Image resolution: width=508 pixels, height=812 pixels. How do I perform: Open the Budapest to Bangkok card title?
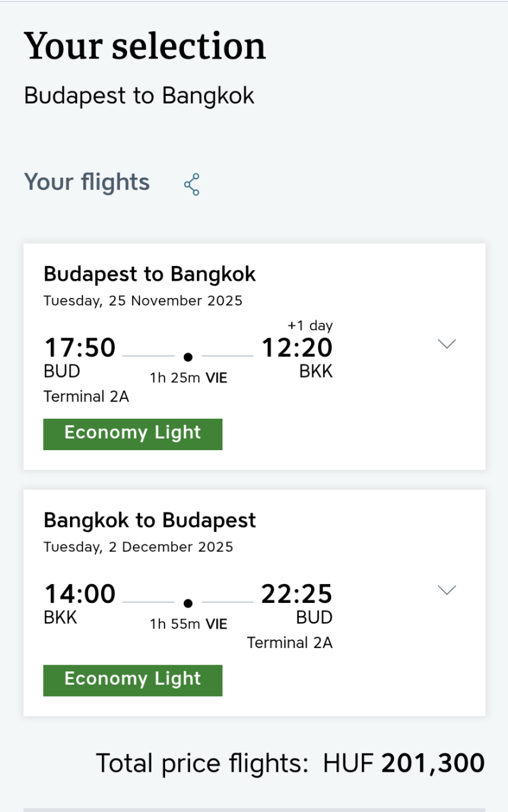(x=150, y=274)
